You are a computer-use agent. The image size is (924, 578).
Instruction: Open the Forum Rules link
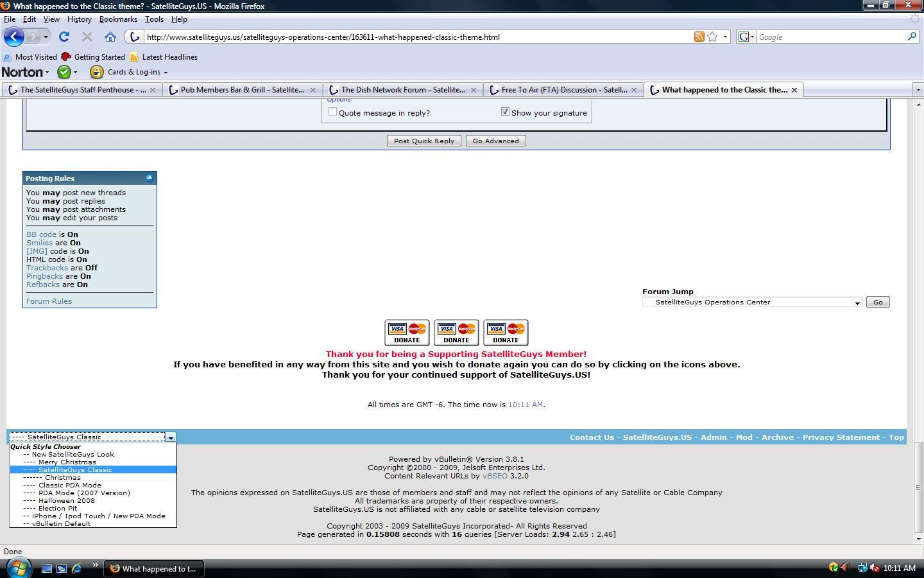pyautogui.click(x=49, y=301)
